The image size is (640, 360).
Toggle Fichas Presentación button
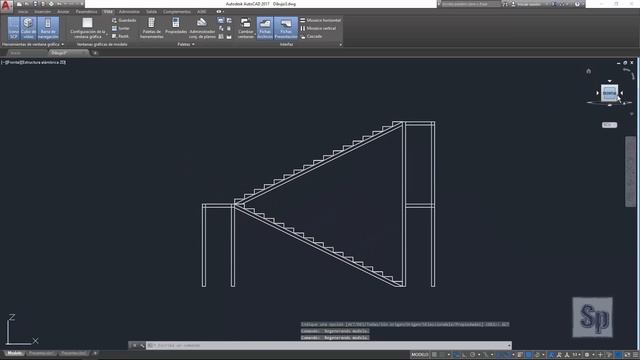286,28
